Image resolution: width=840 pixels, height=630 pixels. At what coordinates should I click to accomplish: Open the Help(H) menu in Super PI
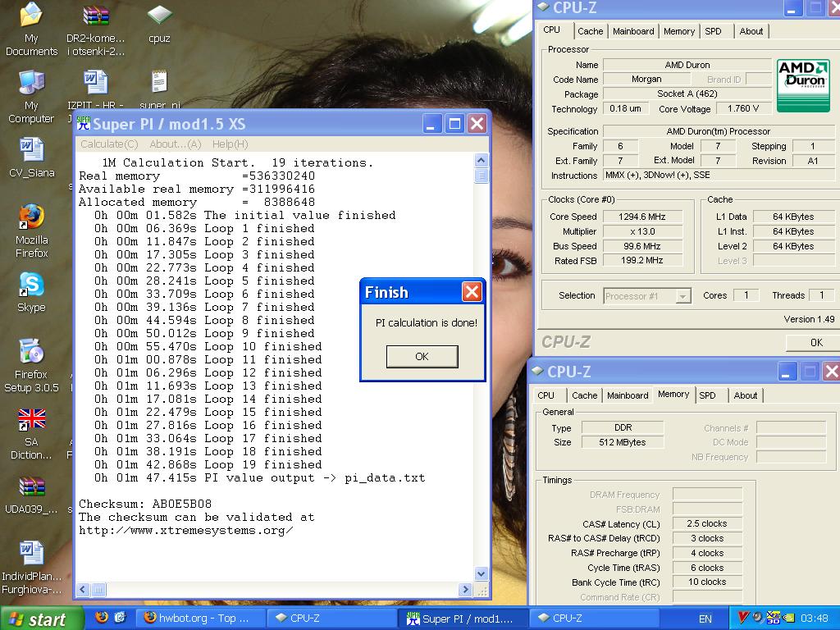(230, 144)
